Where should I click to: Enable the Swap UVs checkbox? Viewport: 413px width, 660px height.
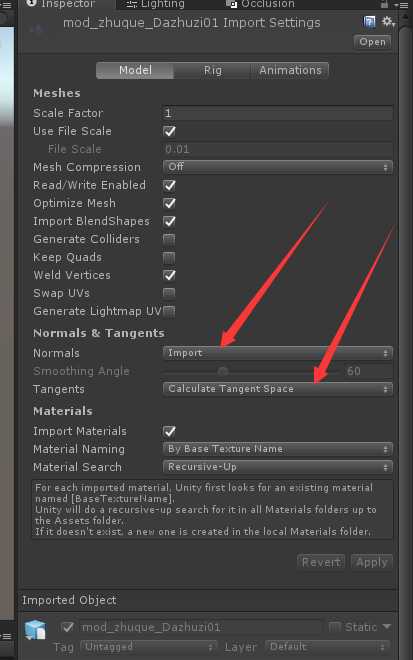(x=169, y=293)
